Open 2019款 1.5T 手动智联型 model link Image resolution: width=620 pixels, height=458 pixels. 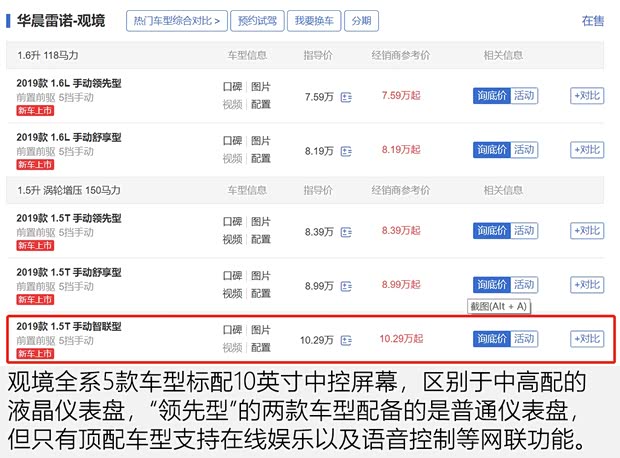pos(69,327)
